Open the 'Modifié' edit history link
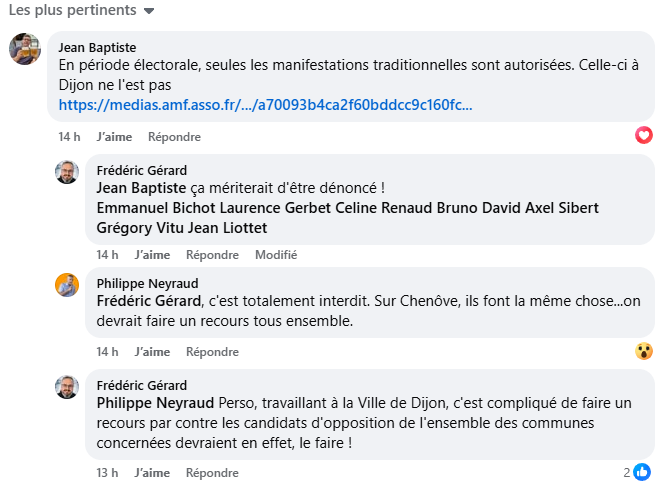The height and width of the screenshot is (486, 665). 276,255
